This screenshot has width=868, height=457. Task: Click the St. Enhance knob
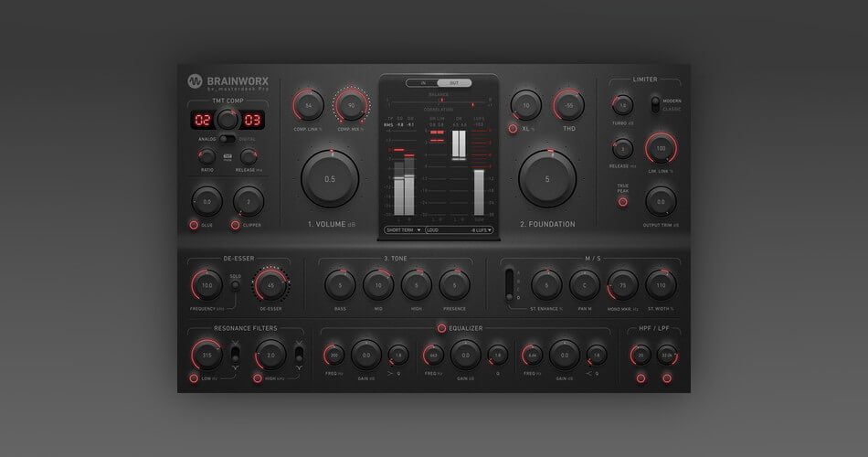(546, 285)
